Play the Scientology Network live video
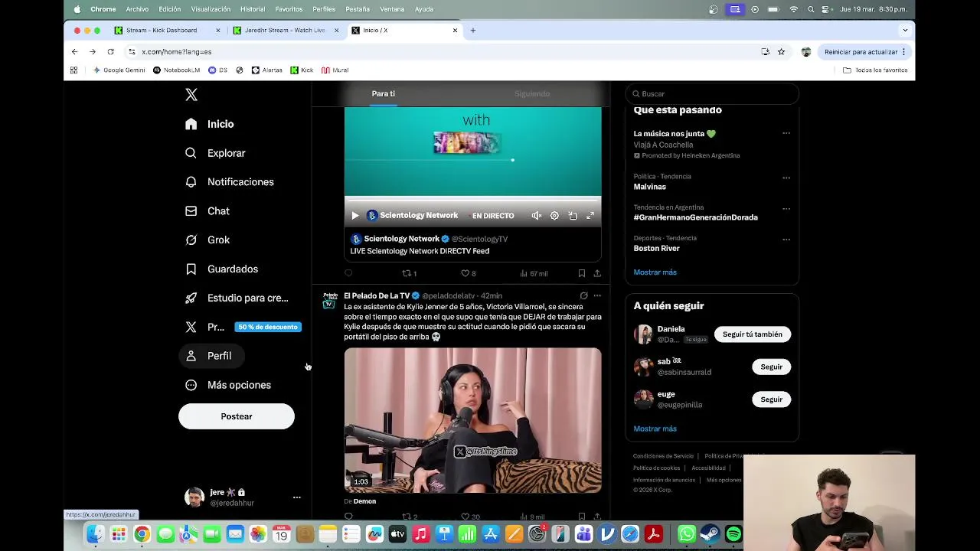Viewport: 980px width, 551px height. point(355,216)
